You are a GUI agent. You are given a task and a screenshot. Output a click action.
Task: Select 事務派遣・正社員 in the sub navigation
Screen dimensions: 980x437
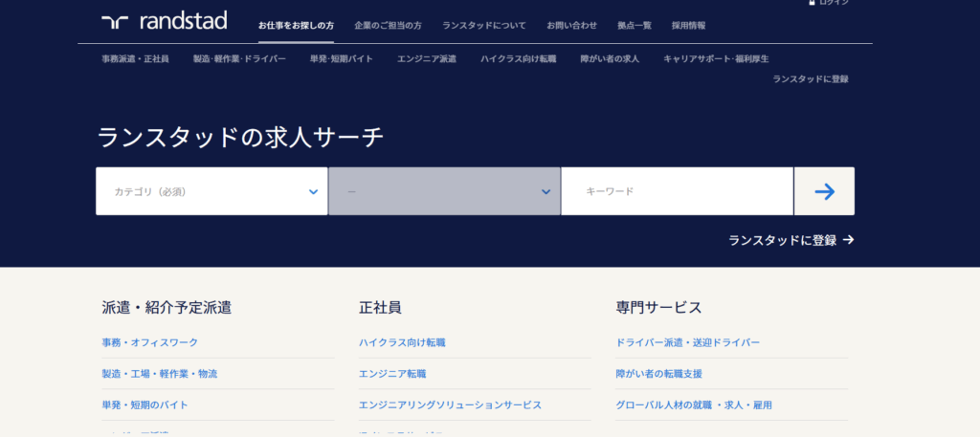point(135,59)
